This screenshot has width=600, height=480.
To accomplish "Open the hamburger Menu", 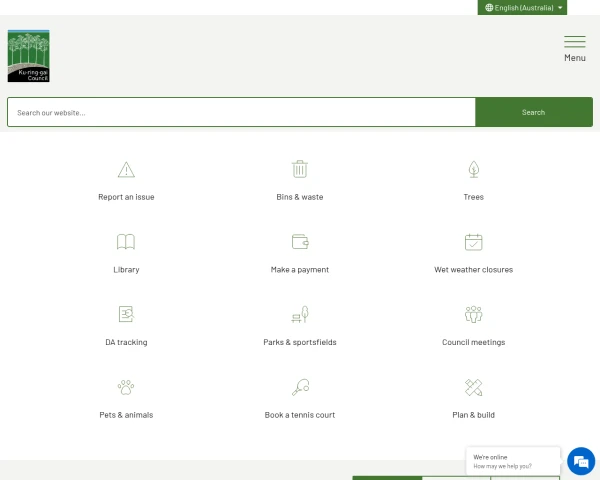I will click(575, 49).
